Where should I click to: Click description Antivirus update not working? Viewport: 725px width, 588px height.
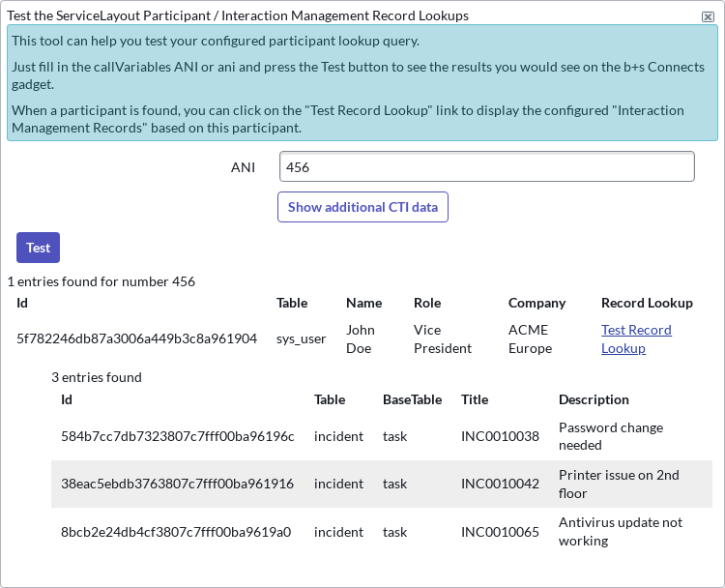tap(620, 532)
